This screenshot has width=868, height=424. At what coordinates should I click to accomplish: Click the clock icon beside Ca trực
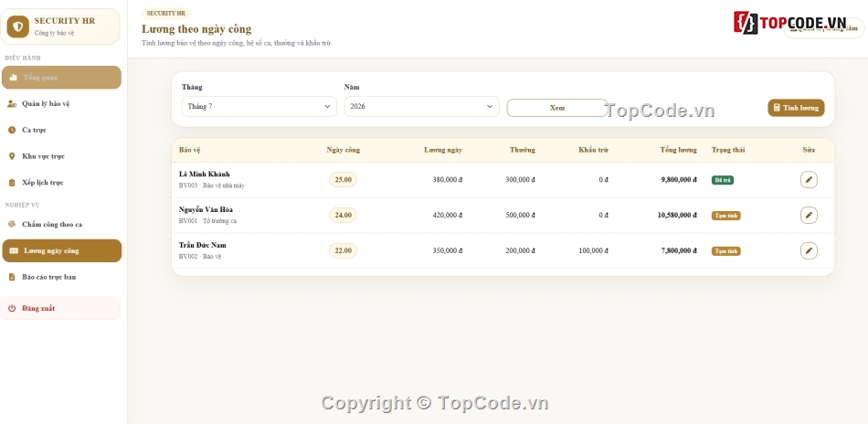(12, 130)
